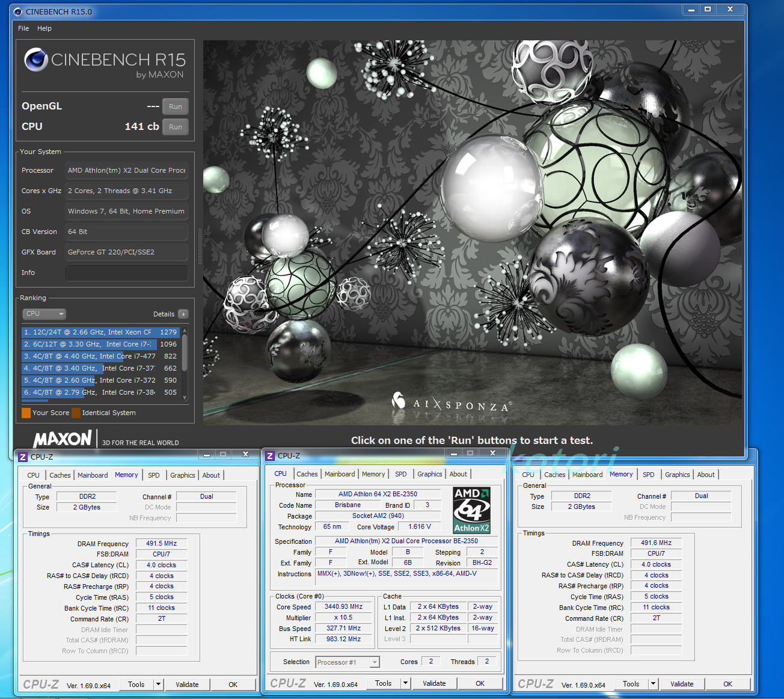Select ranking row 4 scoring 662
Screen dimensions: 784x699
pos(100,368)
